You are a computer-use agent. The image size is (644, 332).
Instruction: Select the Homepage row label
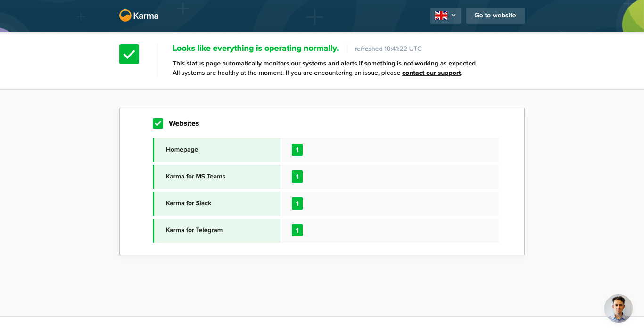(x=182, y=150)
